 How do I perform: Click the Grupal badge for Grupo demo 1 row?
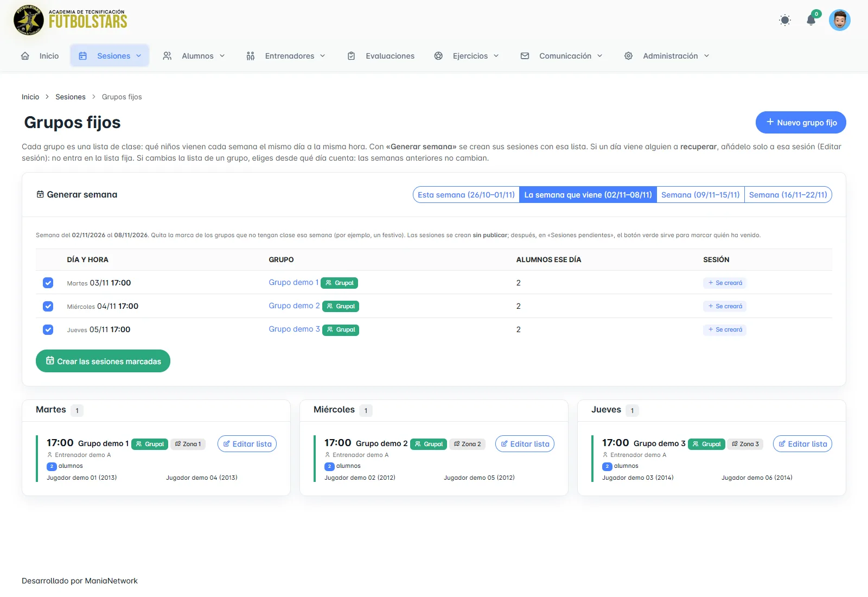tap(340, 283)
